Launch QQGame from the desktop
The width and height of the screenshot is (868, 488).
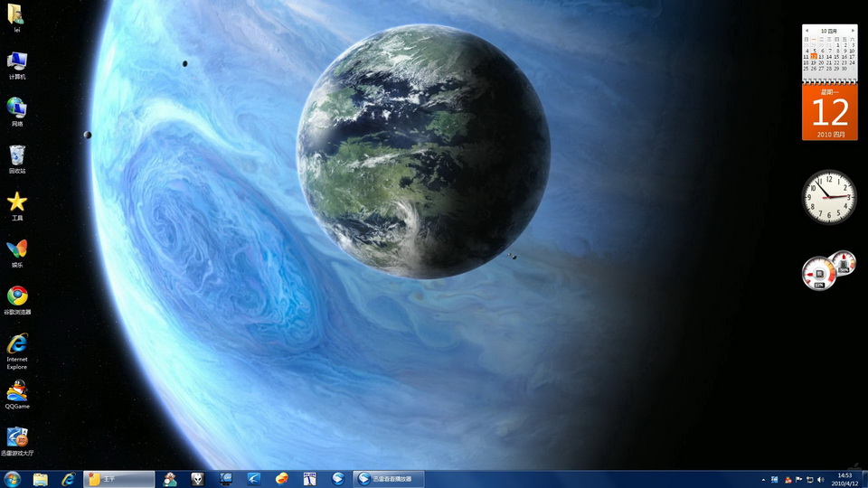pos(17,395)
